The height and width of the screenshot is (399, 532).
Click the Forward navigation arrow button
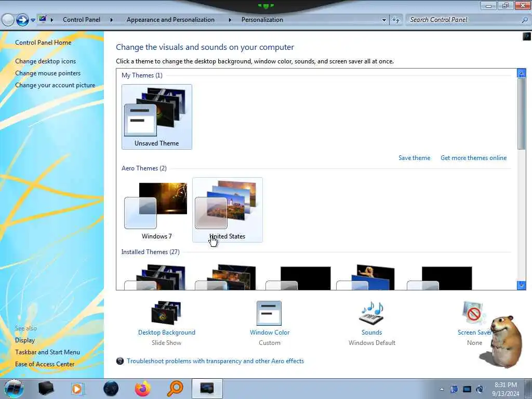(22, 20)
